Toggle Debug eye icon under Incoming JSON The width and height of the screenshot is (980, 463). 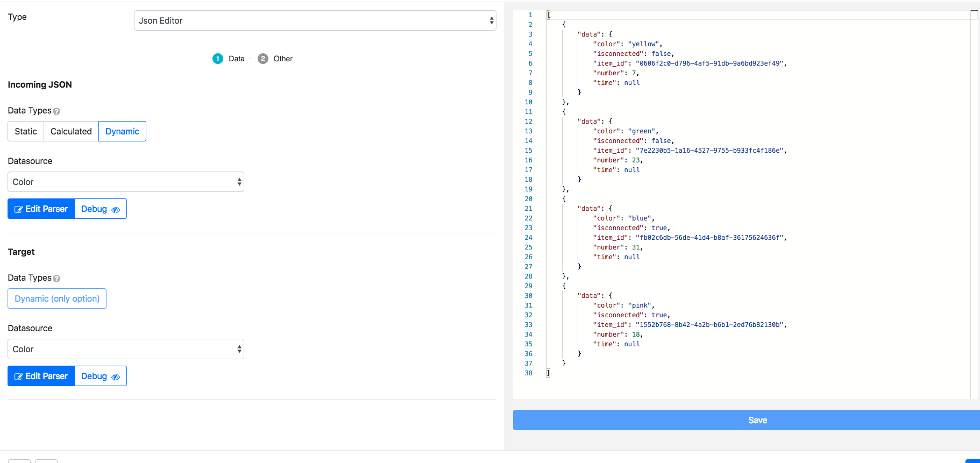coord(116,210)
